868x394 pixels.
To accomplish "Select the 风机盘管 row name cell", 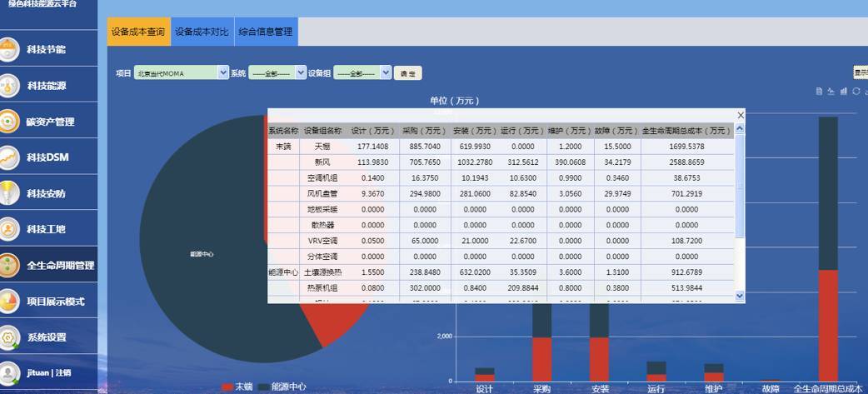I will (322, 194).
